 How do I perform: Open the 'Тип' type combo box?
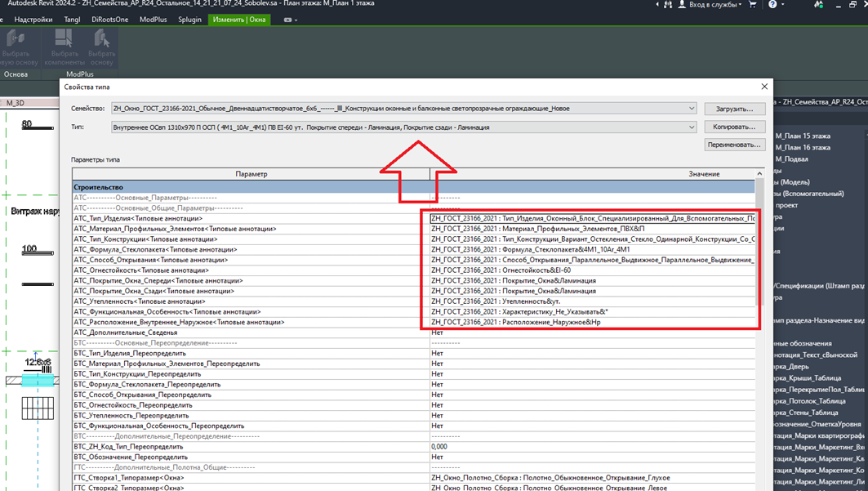point(403,127)
